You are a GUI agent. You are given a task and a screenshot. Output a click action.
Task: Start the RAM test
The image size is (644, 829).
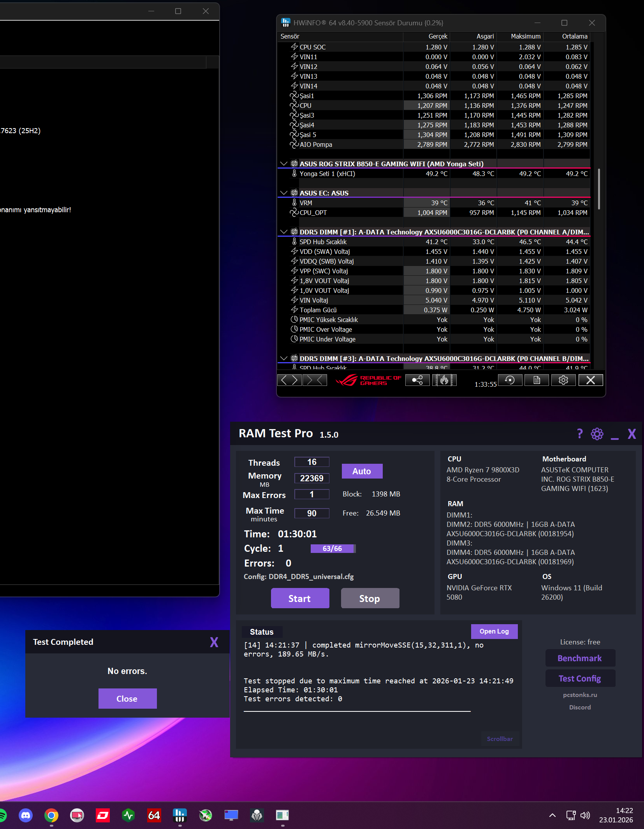pos(300,598)
